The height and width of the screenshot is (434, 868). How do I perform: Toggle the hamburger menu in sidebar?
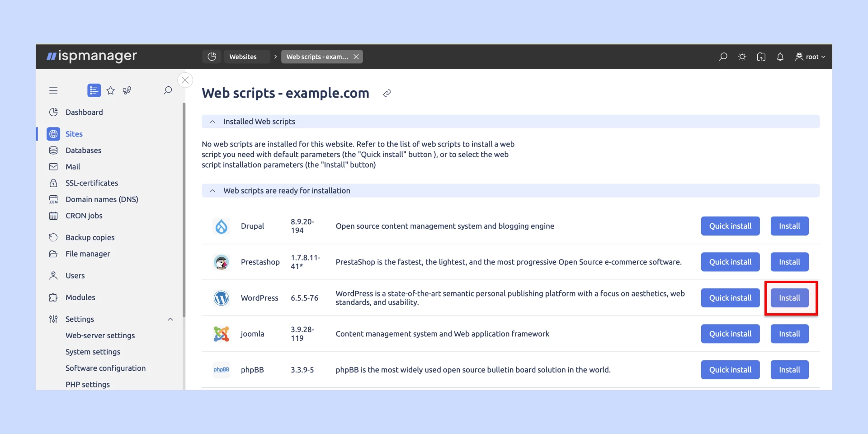pyautogui.click(x=53, y=90)
